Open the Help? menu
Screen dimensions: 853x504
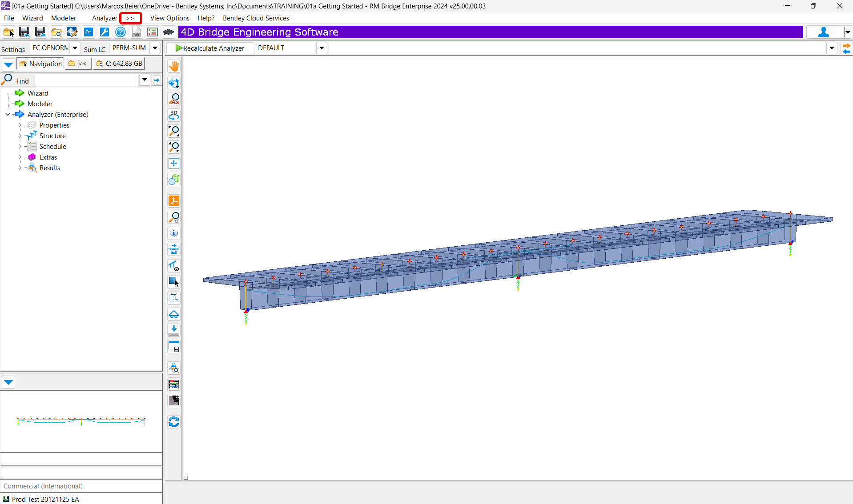(x=206, y=18)
